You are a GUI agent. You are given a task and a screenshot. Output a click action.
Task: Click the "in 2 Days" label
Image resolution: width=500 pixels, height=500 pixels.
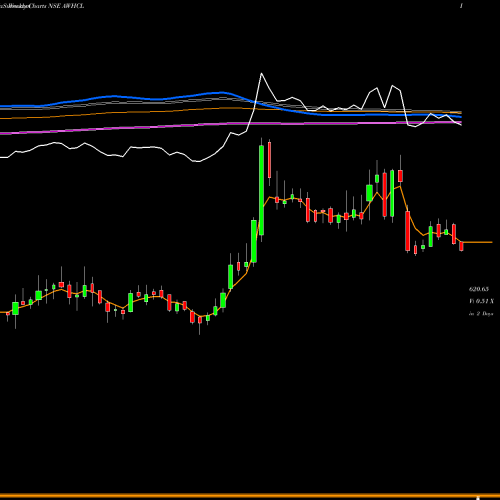[481, 314]
